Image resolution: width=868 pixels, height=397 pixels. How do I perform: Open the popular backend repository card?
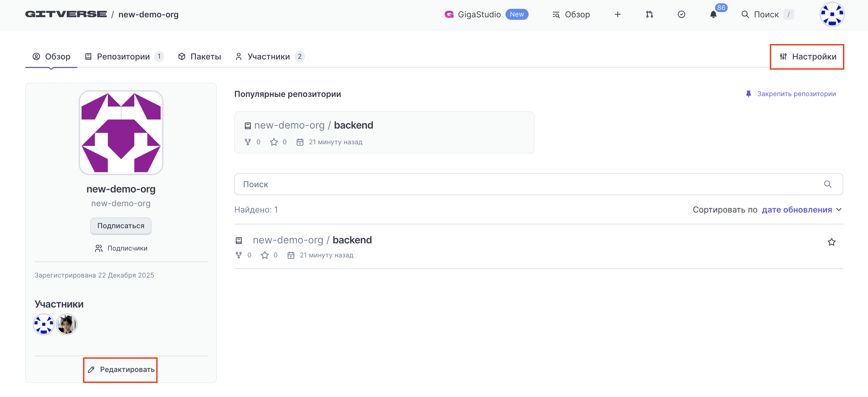click(x=353, y=126)
